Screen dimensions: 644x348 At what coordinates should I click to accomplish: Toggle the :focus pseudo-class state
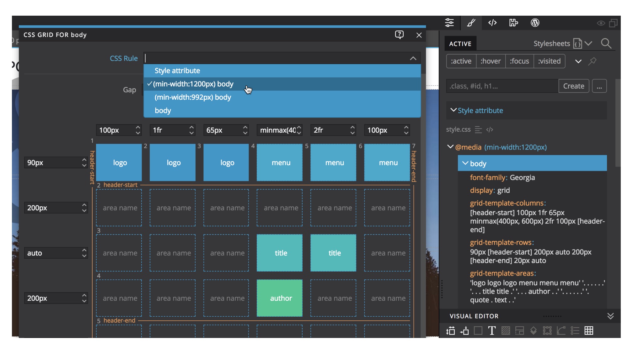point(519,61)
